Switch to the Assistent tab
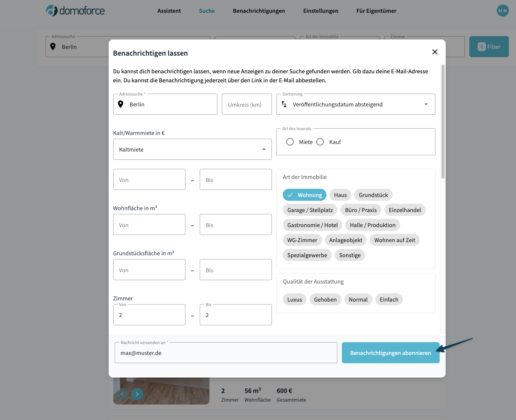The width and height of the screenshot is (516, 420). [x=169, y=11]
